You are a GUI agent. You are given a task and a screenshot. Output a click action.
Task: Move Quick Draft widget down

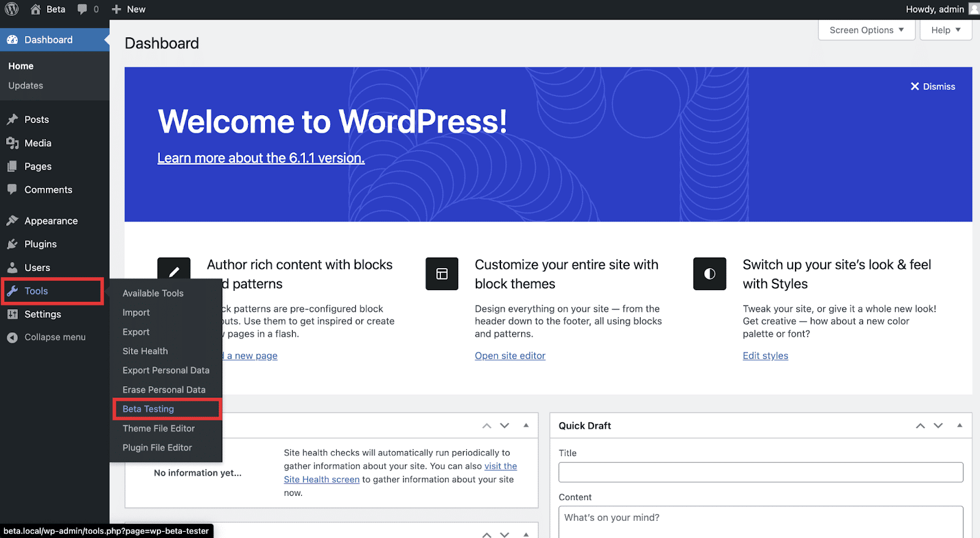938,425
